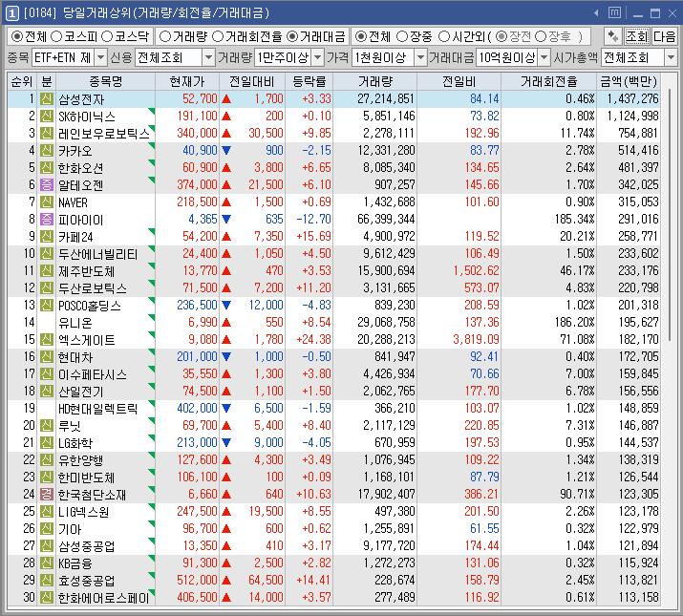
Task: Click the 신 badge next to NAVER
Action: point(47,202)
